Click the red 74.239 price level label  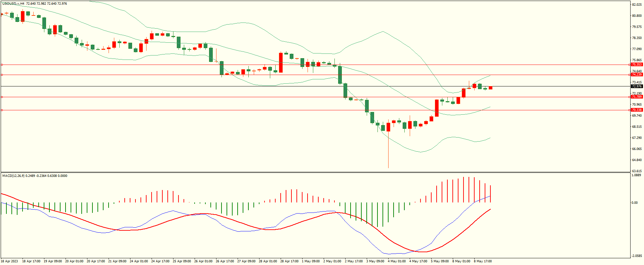[x=637, y=75]
